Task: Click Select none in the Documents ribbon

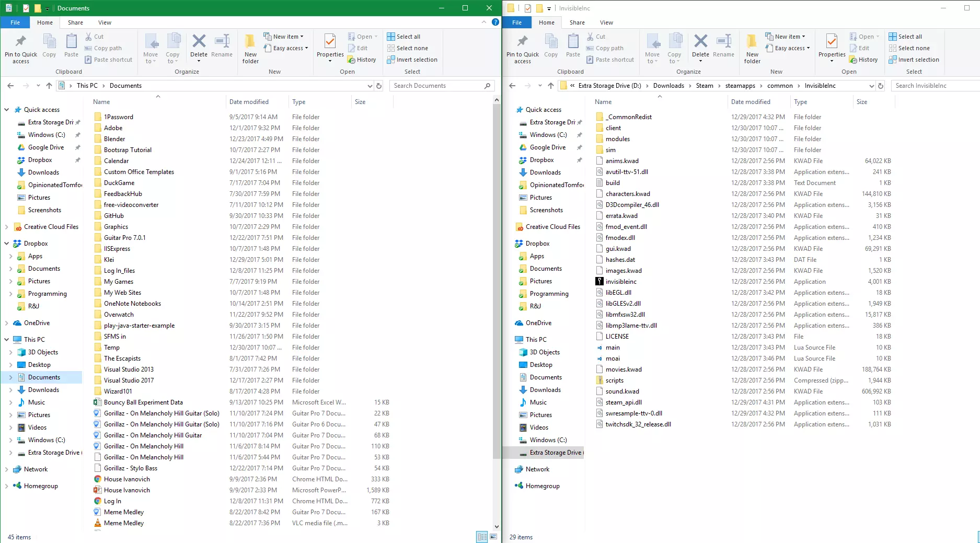Action: [407, 48]
